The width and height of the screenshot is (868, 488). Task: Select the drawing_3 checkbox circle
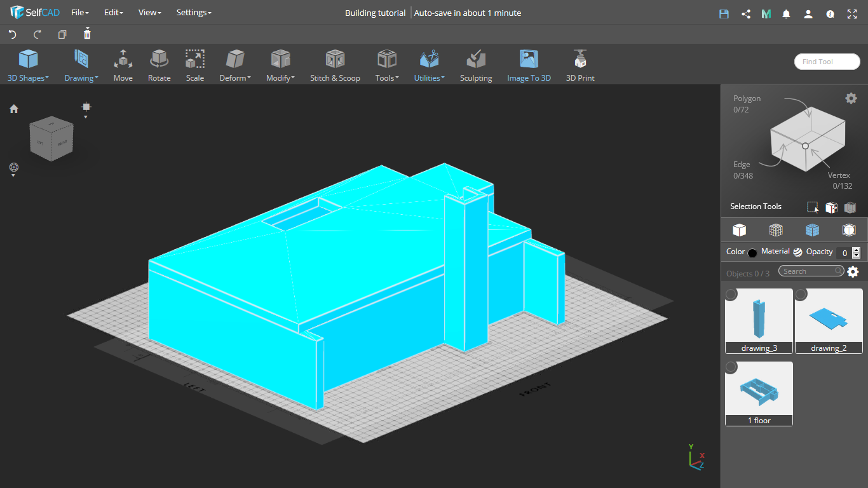tap(731, 294)
